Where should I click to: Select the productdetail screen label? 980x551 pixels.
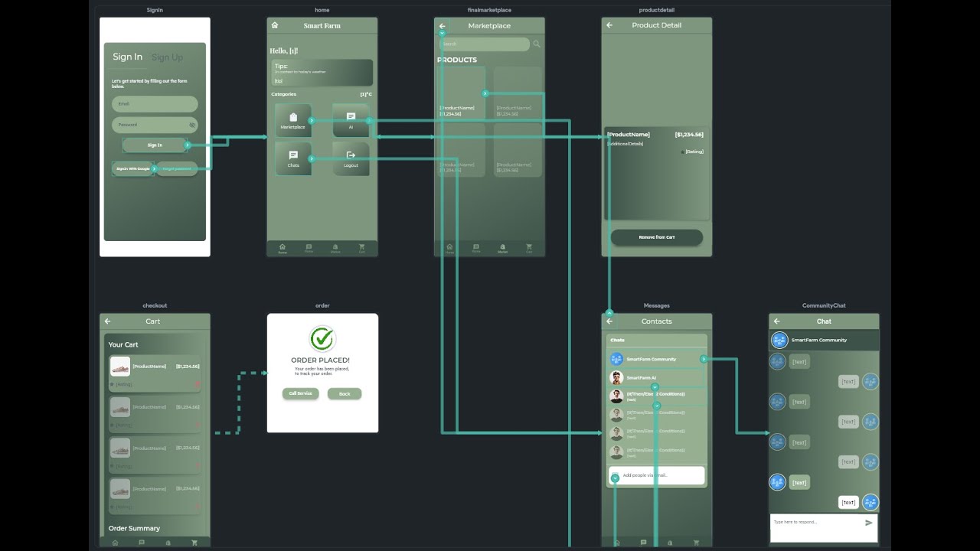pos(657,10)
